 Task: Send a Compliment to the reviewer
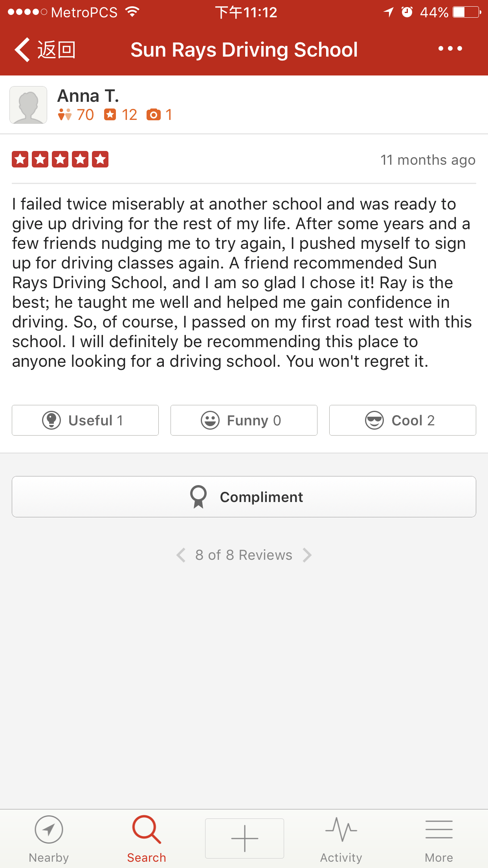(244, 497)
